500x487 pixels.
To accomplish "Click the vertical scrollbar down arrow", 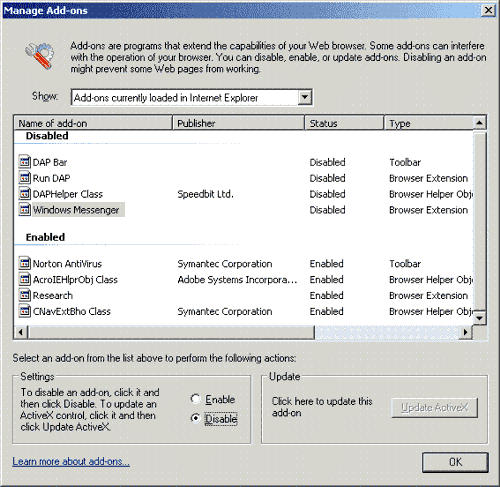I will coord(479,318).
